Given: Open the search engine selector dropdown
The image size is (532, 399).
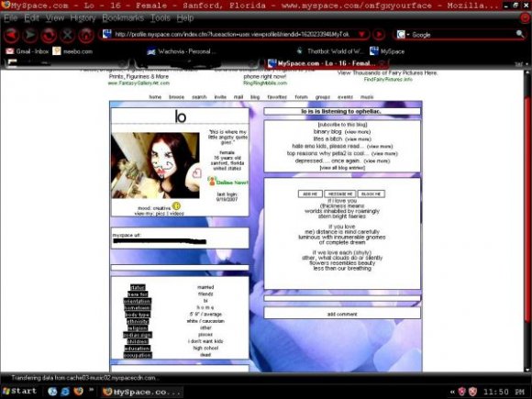Looking at the screenshot, I should (403, 35).
